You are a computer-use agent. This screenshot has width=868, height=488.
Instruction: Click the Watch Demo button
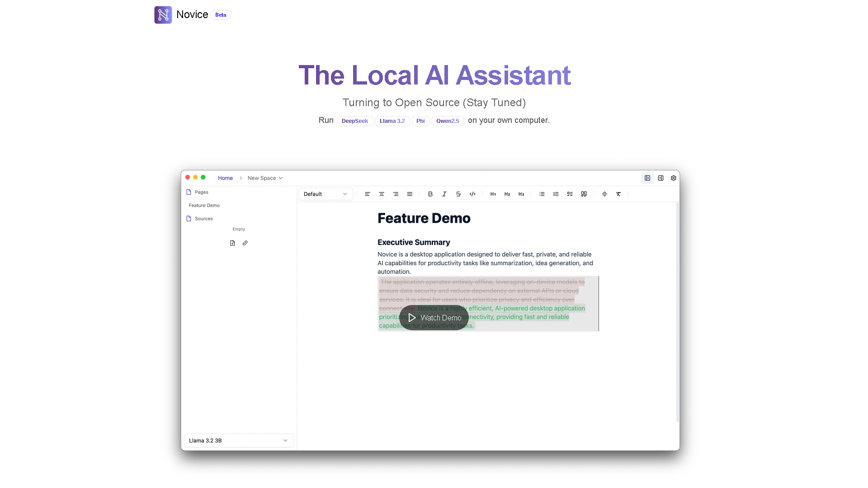pos(434,317)
